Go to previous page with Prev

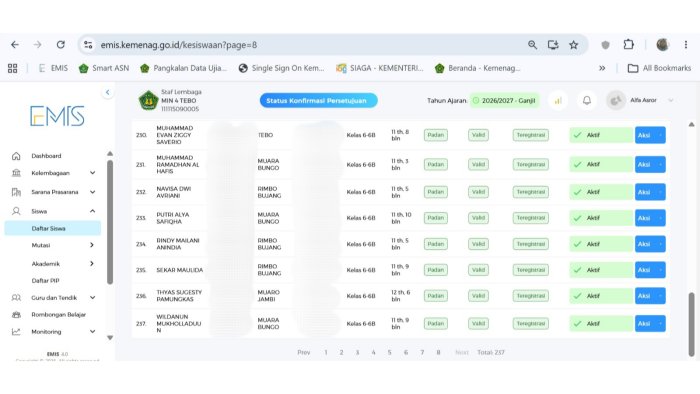tap(304, 352)
